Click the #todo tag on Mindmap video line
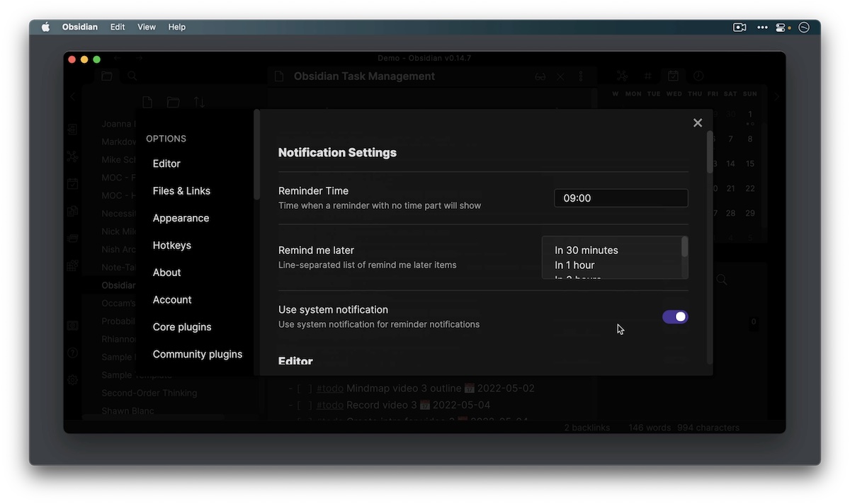Viewport: 850px width, 504px height. point(330,389)
